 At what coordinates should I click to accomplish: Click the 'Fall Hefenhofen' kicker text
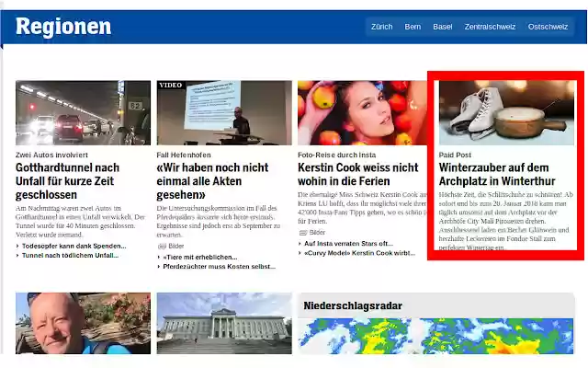[x=184, y=155]
